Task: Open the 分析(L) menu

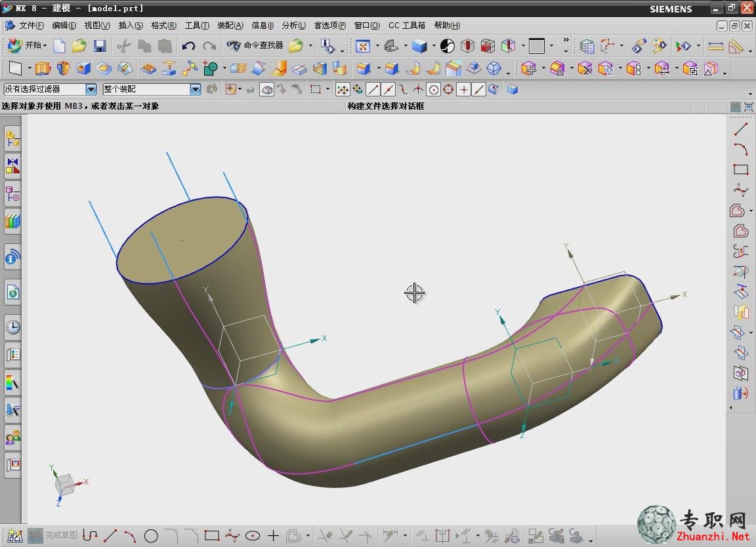Action: point(293,26)
